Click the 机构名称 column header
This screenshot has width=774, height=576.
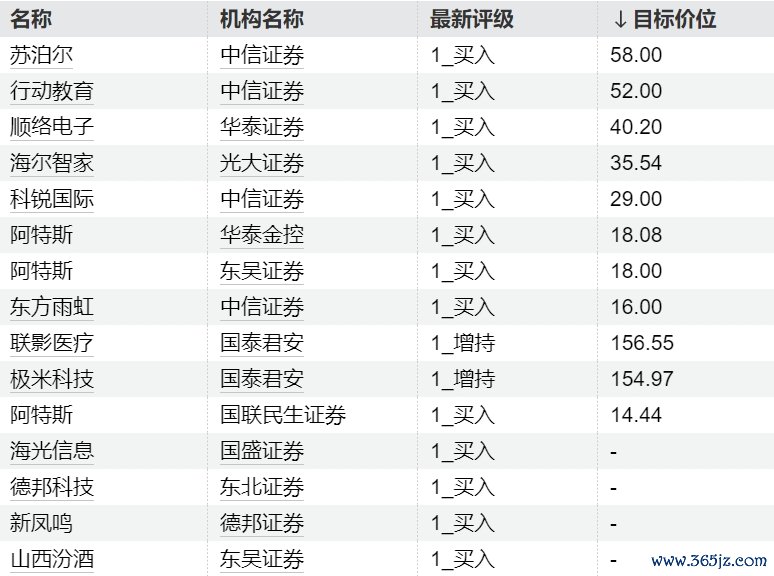pyautogui.click(x=262, y=19)
